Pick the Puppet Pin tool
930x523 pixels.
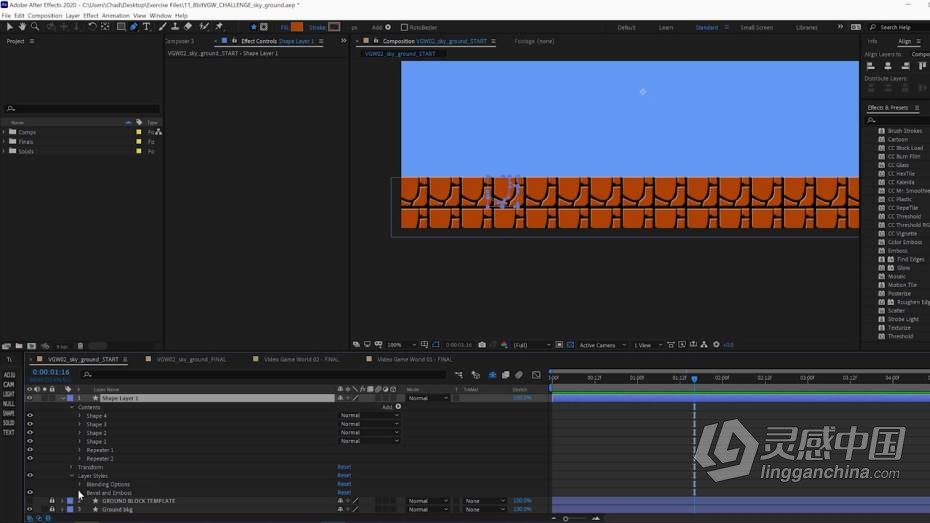pyautogui.click(x=219, y=27)
